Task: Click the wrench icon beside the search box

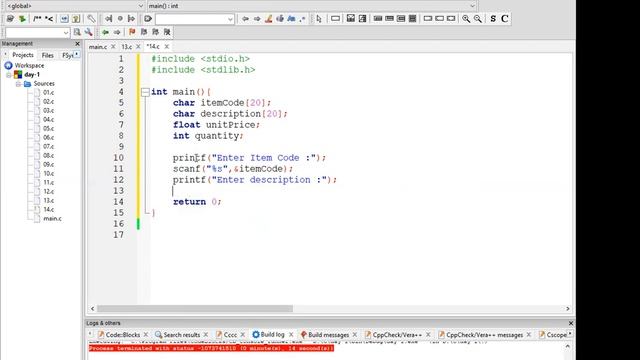Action: [x=88, y=32]
